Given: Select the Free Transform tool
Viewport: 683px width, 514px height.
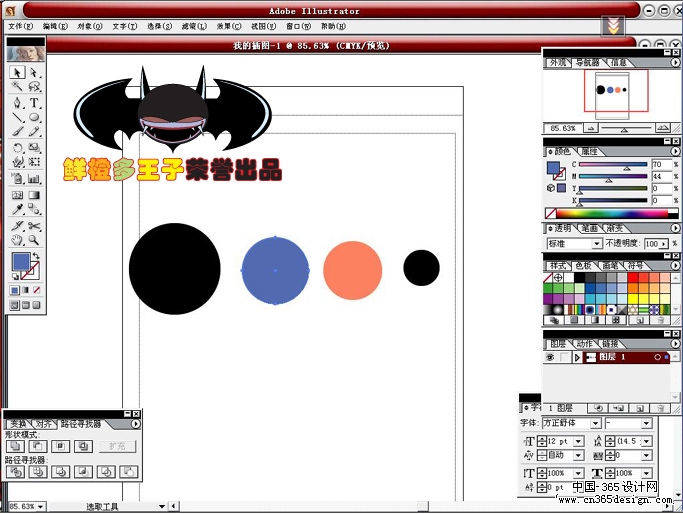Looking at the screenshot, I should pyautogui.click(x=34, y=162).
